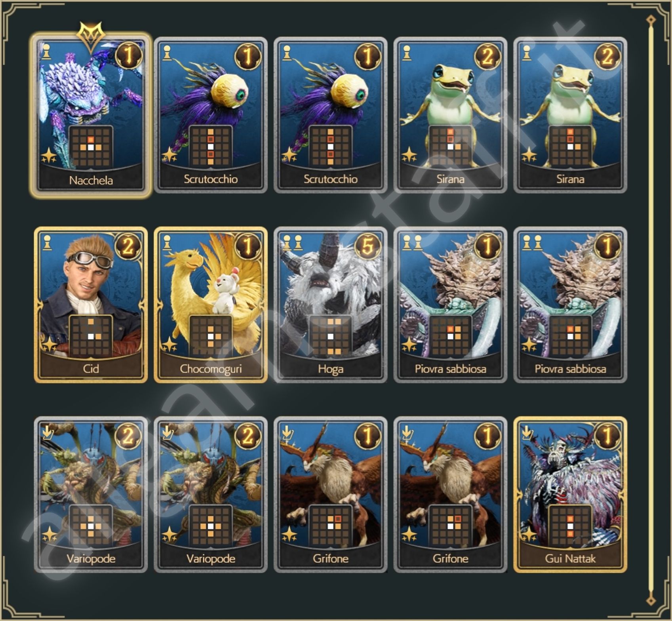Click the placement grid on Nacchela card
672x621 pixels.
(x=91, y=147)
